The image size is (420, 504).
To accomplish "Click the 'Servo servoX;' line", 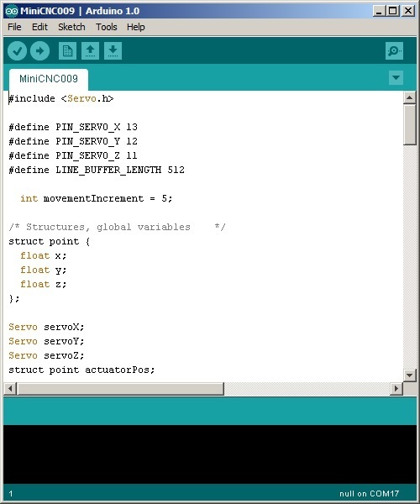I will tap(46, 328).
